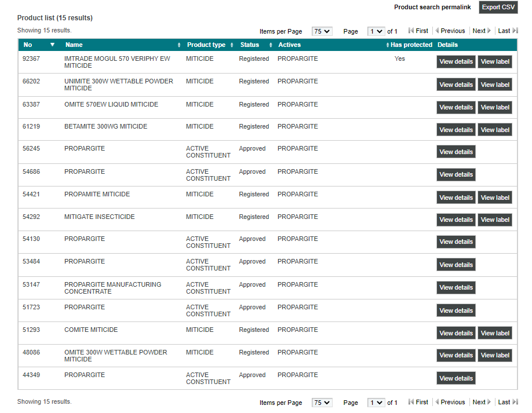
Task: Open top Items per Page dropdown
Action: click(322, 31)
